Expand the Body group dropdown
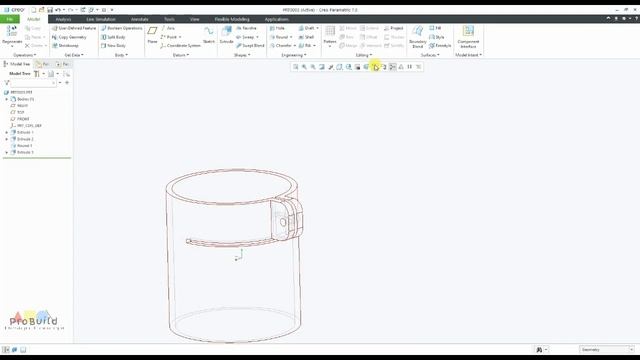 point(121,55)
